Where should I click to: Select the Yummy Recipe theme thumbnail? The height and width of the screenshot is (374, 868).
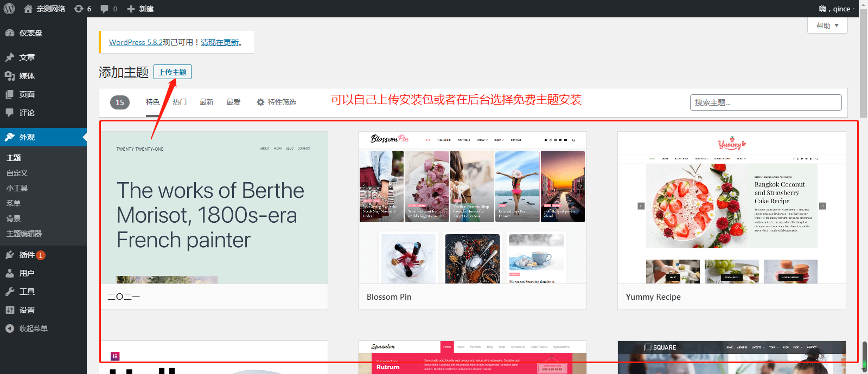[x=731, y=208]
